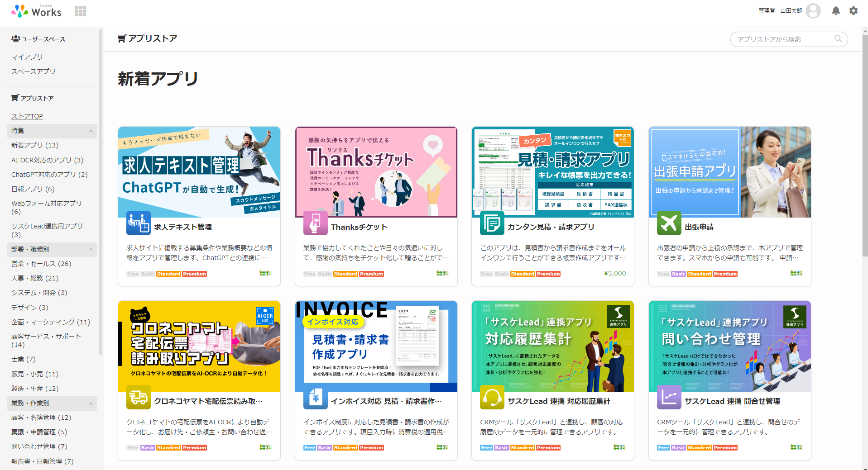
Task: Collapse the 業務・業種別 section
Action: click(x=52, y=403)
